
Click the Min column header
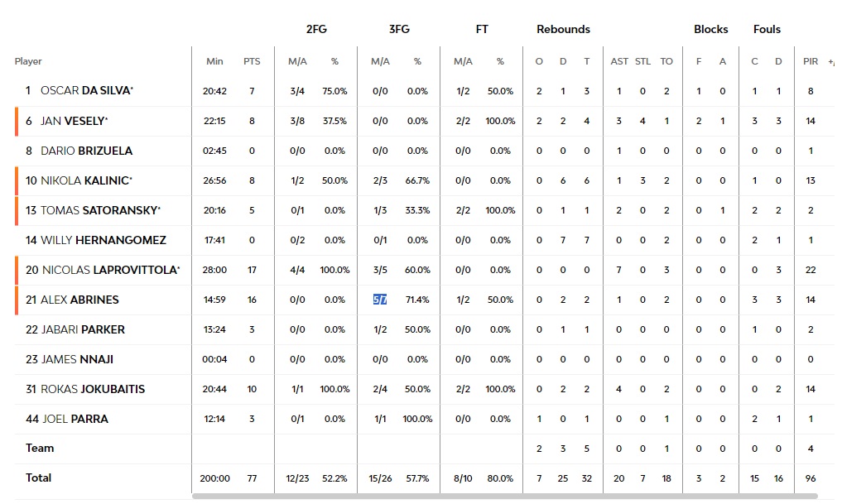tap(214, 61)
